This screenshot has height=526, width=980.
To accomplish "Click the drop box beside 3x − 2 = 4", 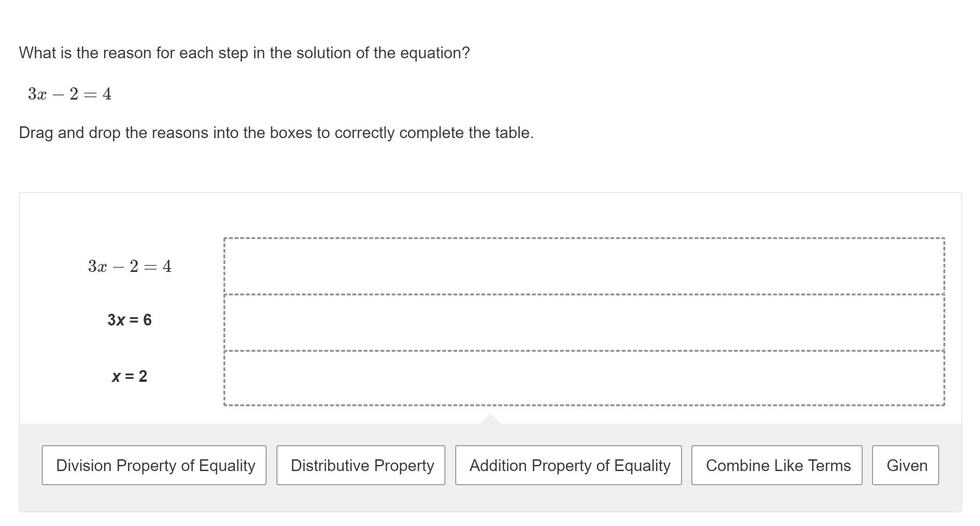I will (584, 266).
